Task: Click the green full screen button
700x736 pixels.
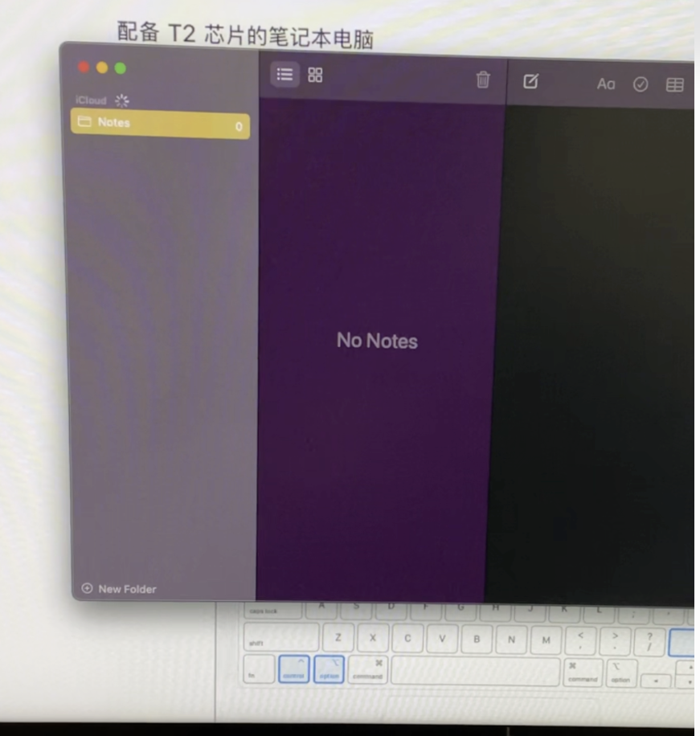Action: pyautogui.click(x=121, y=68)
